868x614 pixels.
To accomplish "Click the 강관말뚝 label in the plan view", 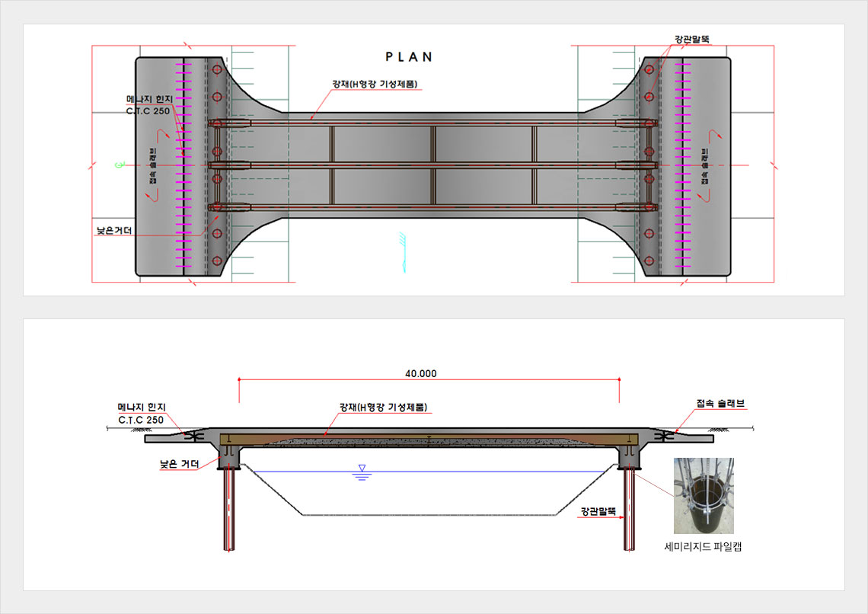I will (692, 38).
